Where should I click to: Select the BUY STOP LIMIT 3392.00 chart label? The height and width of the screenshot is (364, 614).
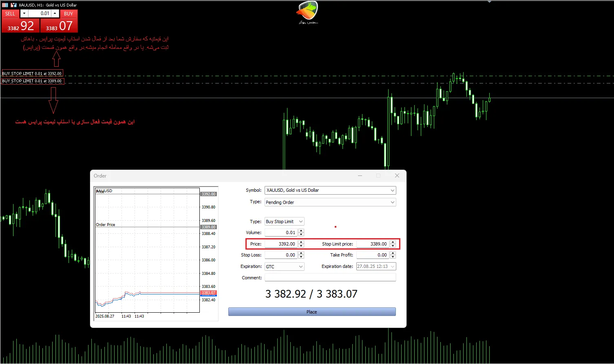click(x=32, y=73)
